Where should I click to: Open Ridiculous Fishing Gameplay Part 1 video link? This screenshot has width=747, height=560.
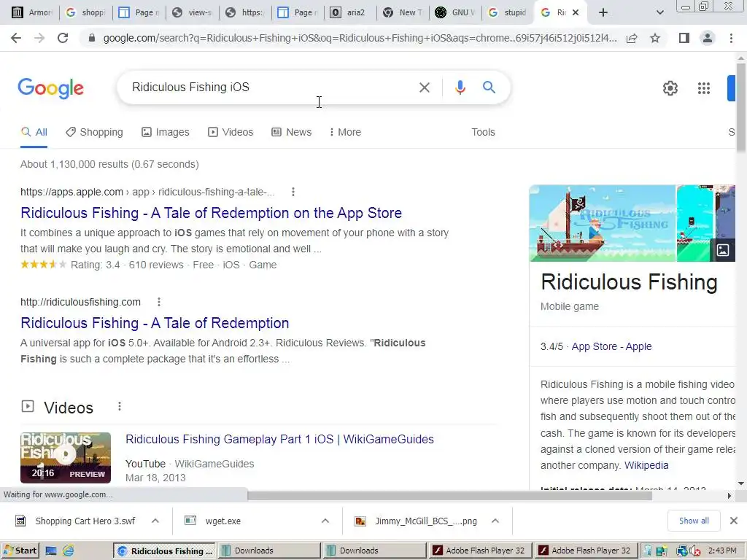(279, 439)
